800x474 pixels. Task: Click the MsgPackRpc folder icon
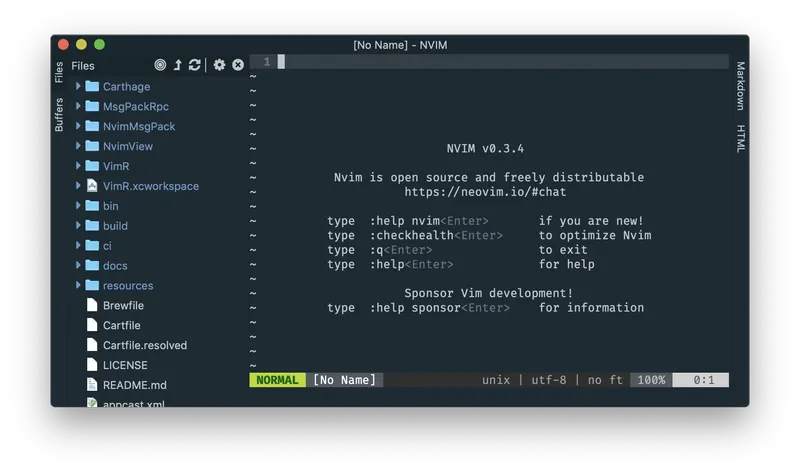92,106
